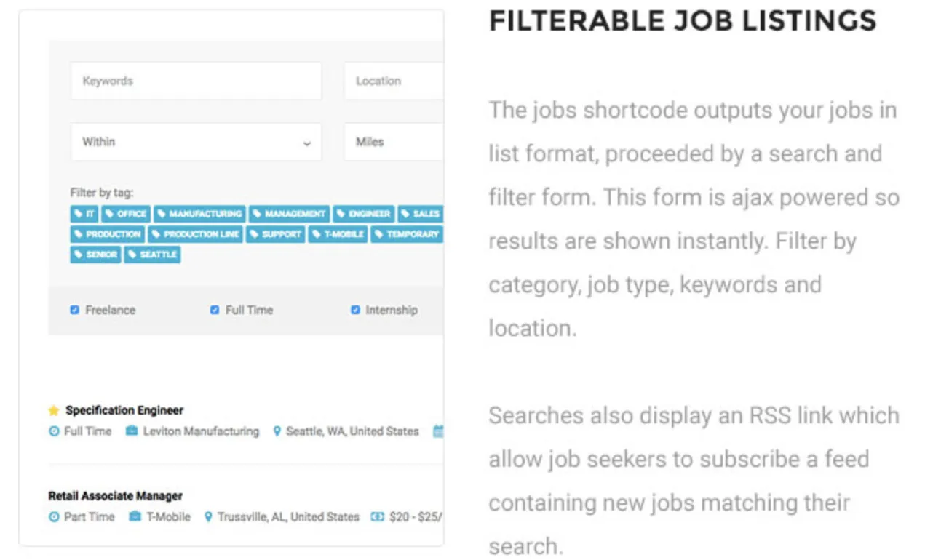The height and width of the screenshot is (560, 949).
Task: Click the star icon beside Specification Engineer
Action: pos(53,411)
